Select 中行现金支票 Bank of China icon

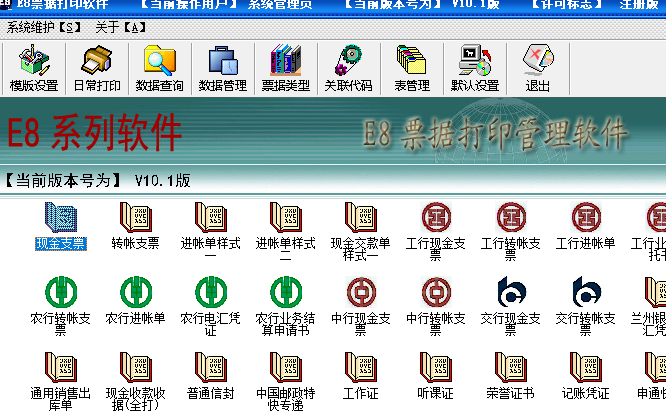361,292
